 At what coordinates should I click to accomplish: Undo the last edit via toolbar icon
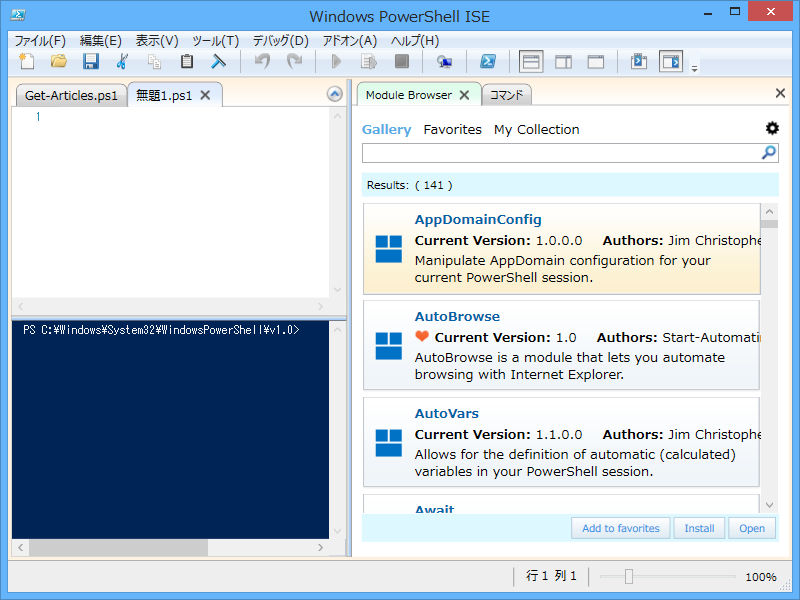(261, 61)
